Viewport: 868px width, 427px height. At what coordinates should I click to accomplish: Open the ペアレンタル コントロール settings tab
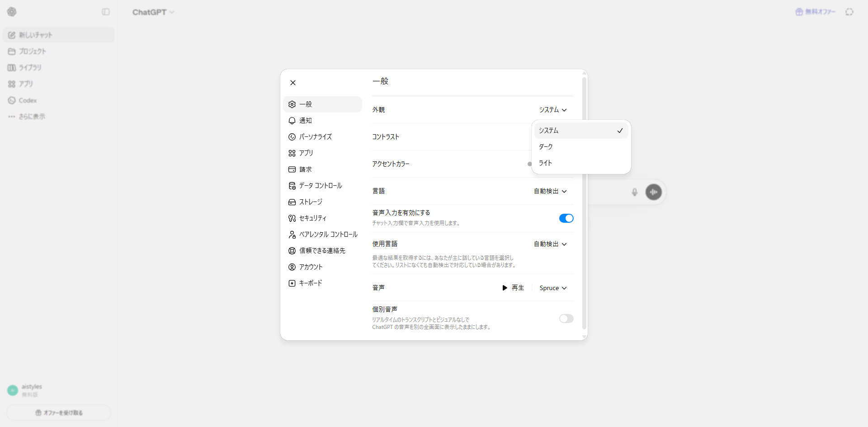coord(322,235)
